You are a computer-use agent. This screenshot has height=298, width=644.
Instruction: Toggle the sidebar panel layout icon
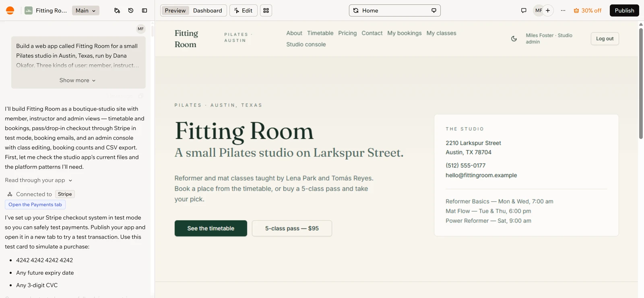[x=144, y=10]
